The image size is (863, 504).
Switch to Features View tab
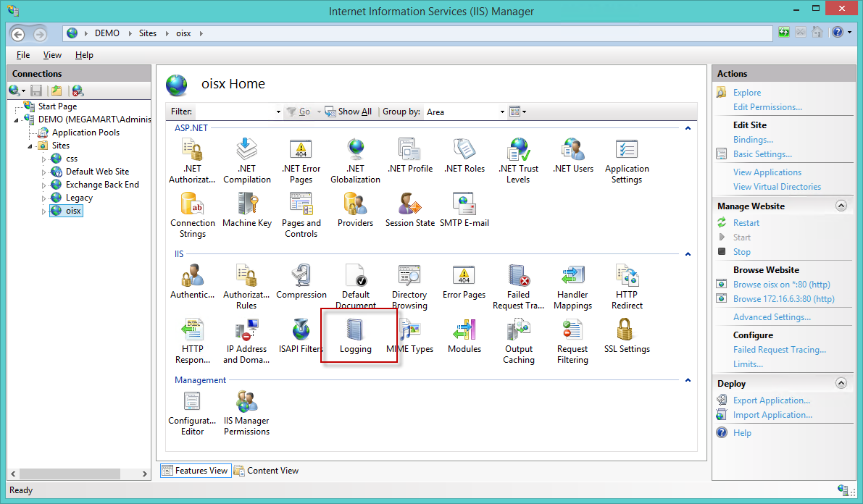tap(196, 471)
